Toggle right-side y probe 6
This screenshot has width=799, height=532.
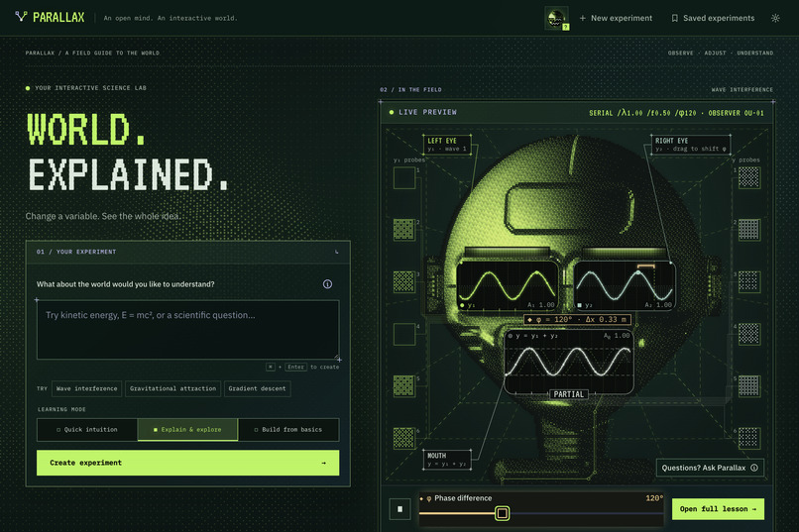749,438
